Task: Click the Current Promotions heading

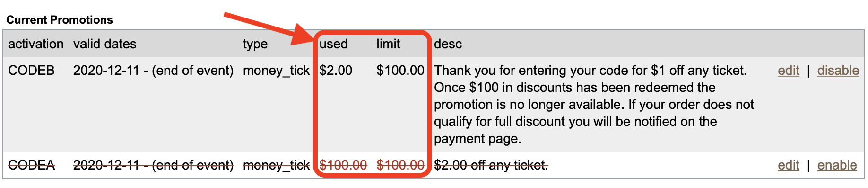Action: click(x=60, y=20)
